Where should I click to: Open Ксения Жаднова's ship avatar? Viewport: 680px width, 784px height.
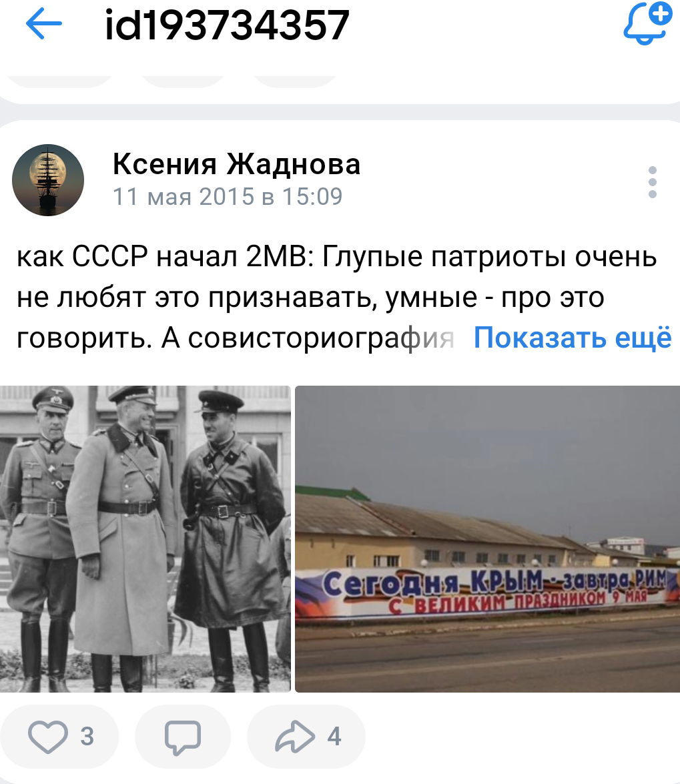tap(48, 180)
